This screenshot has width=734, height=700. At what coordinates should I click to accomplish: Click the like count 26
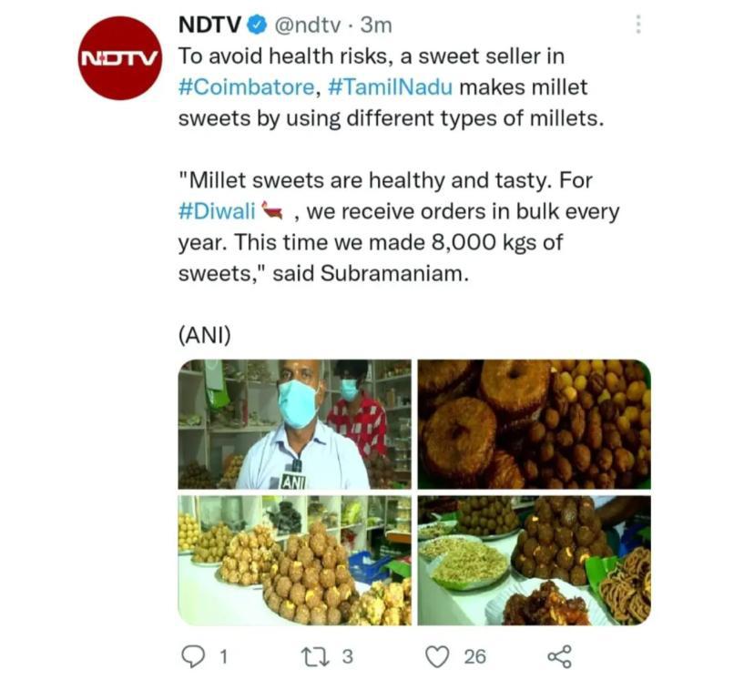474,655
